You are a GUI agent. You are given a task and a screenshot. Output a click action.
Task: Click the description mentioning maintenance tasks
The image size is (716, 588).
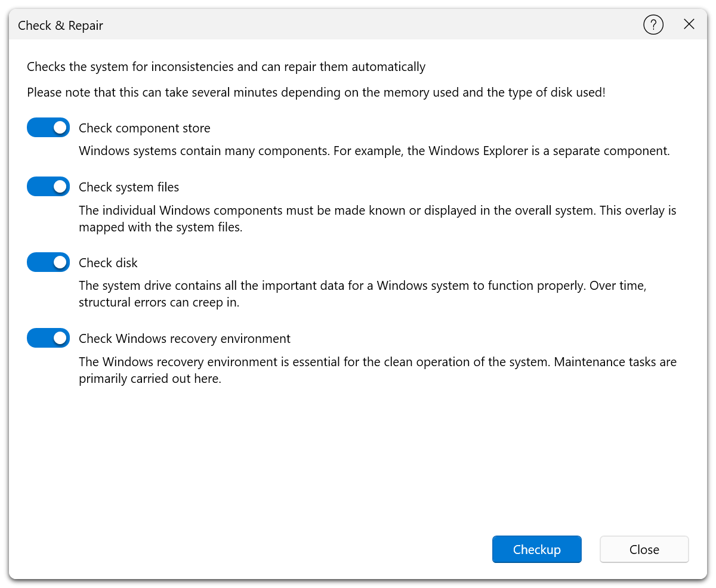(377, 370)
